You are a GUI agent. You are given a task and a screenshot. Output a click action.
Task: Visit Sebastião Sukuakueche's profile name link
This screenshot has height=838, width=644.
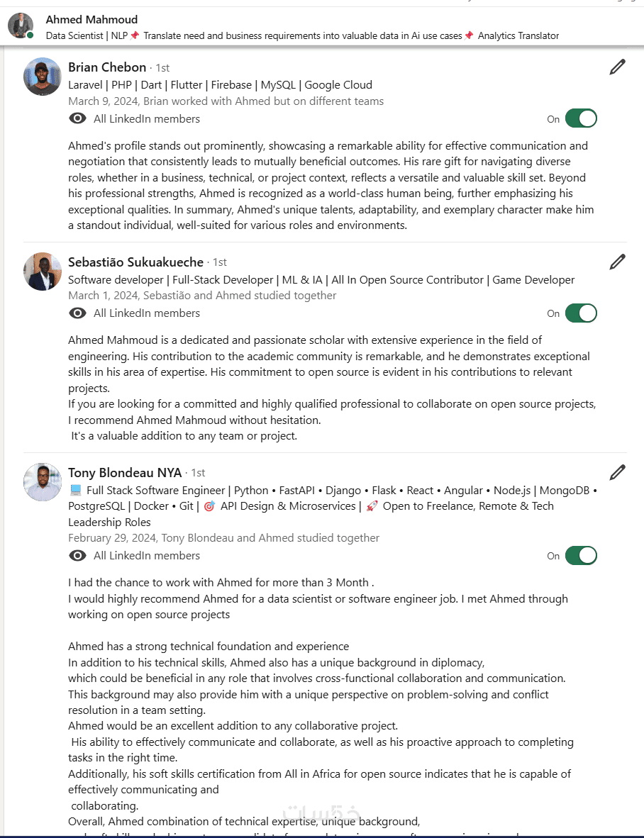click(135, 262)
